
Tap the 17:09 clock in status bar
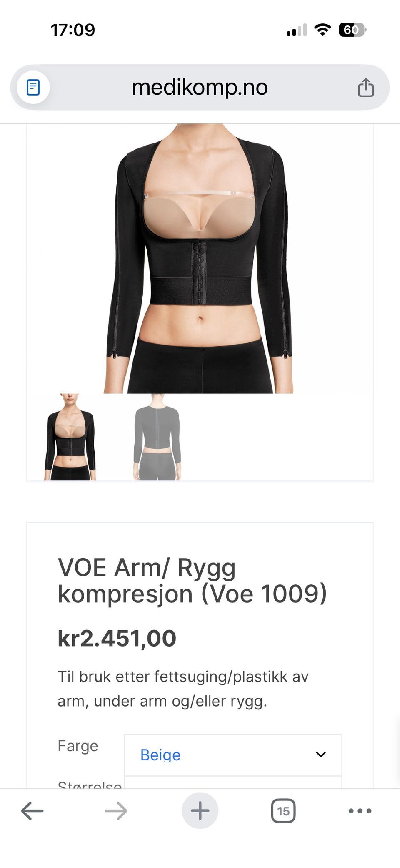[73, 30]
